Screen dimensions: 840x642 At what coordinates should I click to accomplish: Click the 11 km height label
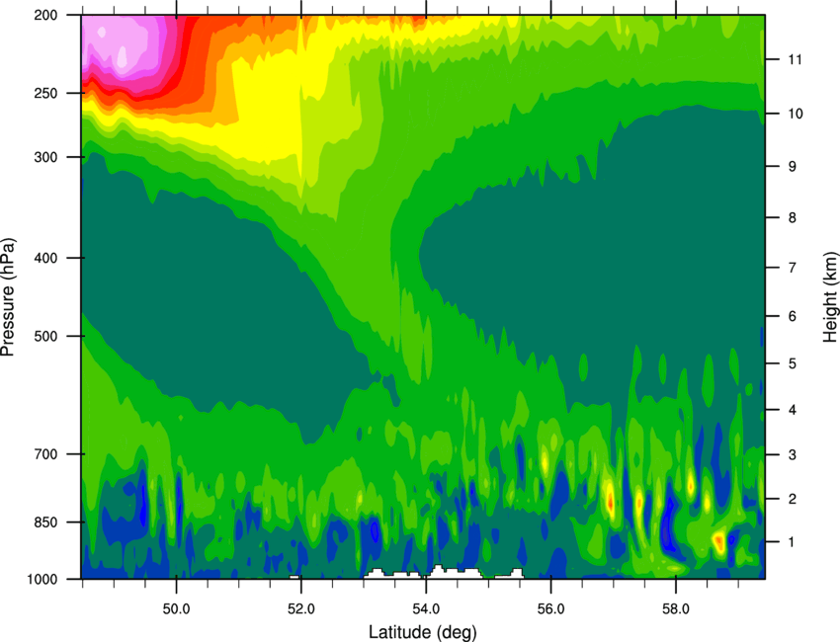795,59
